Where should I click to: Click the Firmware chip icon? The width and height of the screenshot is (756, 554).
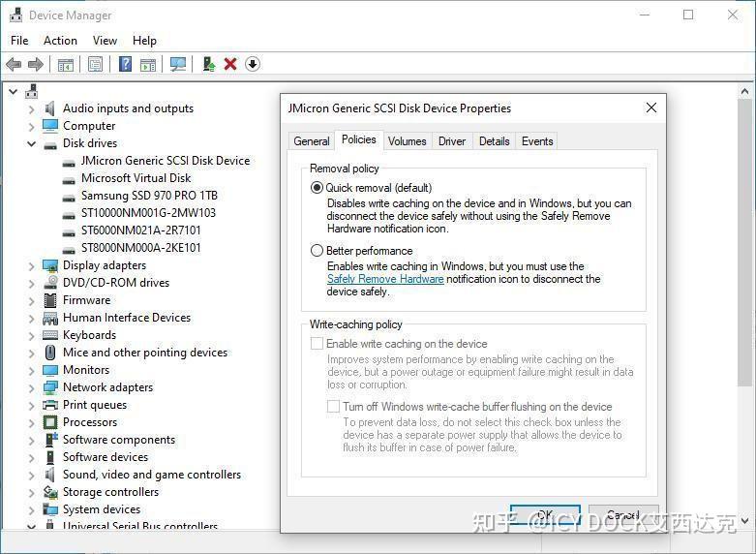50,300
